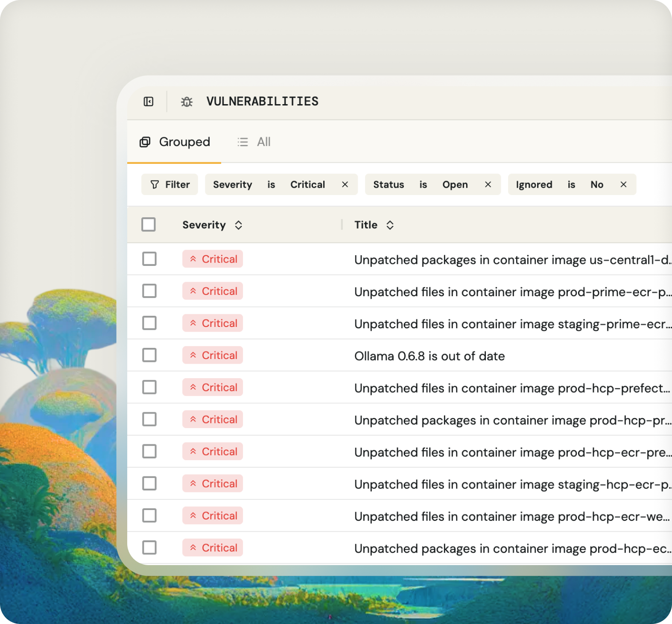This screenshot has width=672, height=624.
Task: Change the Critical filter value
Action: click(x=308, y=184)
